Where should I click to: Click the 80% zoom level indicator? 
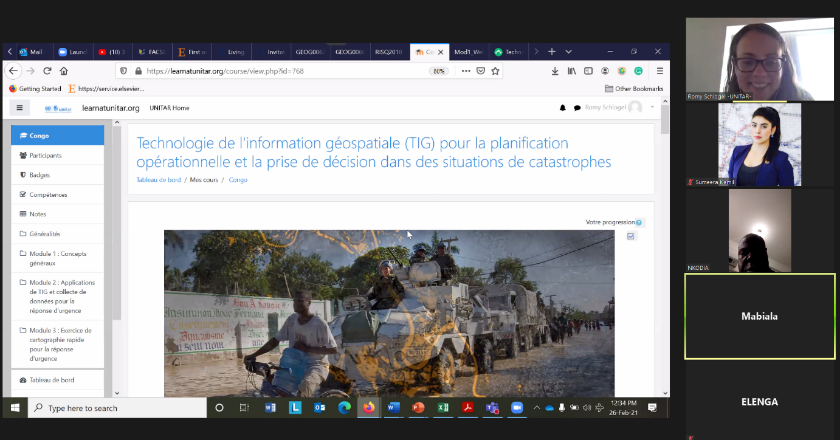(x=438, y=71)
